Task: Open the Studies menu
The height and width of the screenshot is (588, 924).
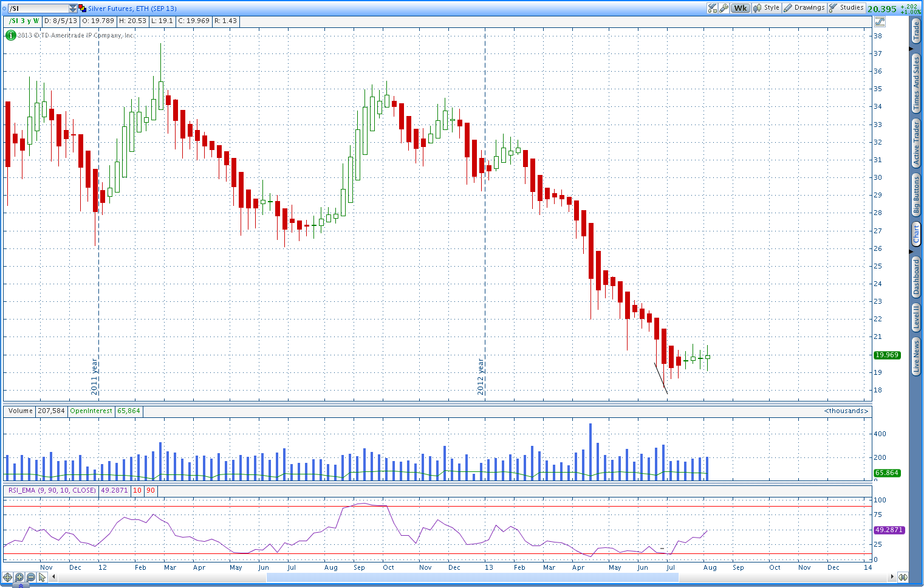Action: pyautogui.click(x=846, y=8)
